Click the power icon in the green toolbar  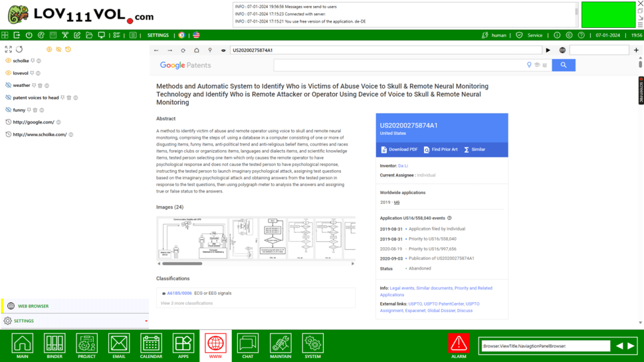[x=29, y=35]
